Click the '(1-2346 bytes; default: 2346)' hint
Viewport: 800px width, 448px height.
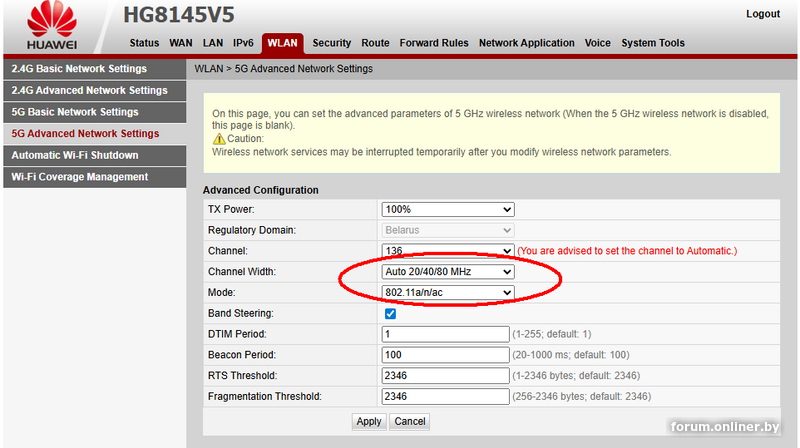576,376
